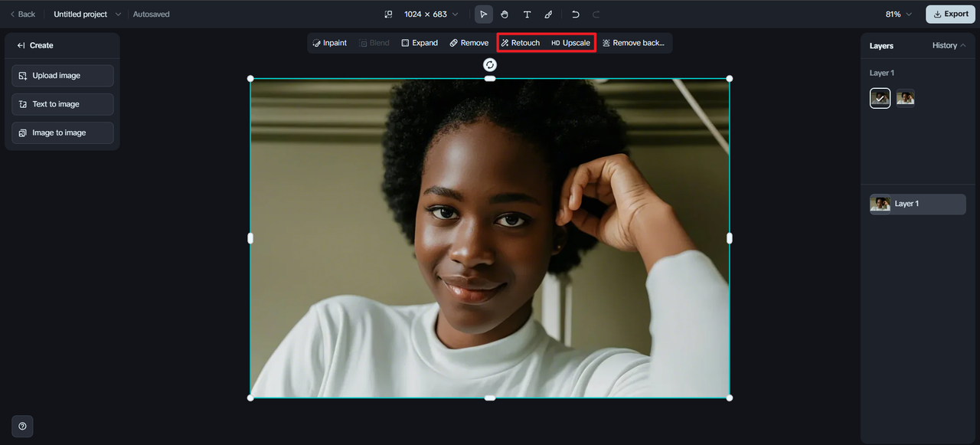Viewport: 980px width, 445px height.
Task: Click the top-left corner handle of image
Action: pyautogui.click(x=250, y=79)
